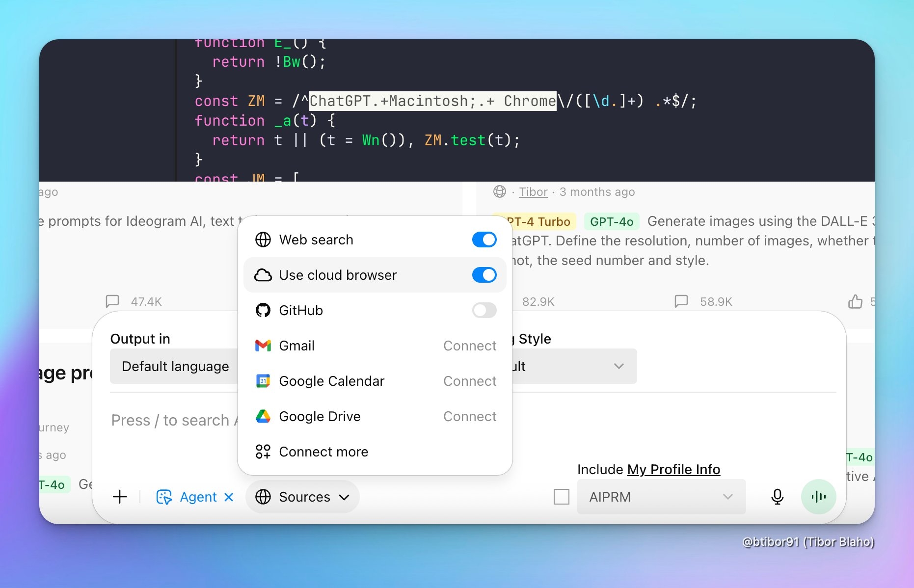
Task: Turn off Use cloud browser
Action: (x=484, y=275)
